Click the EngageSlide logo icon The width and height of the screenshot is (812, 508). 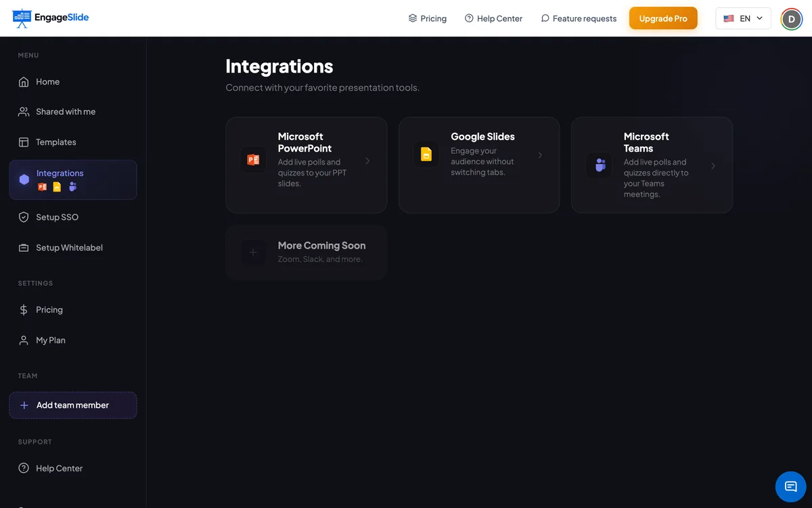pos(22,18)
